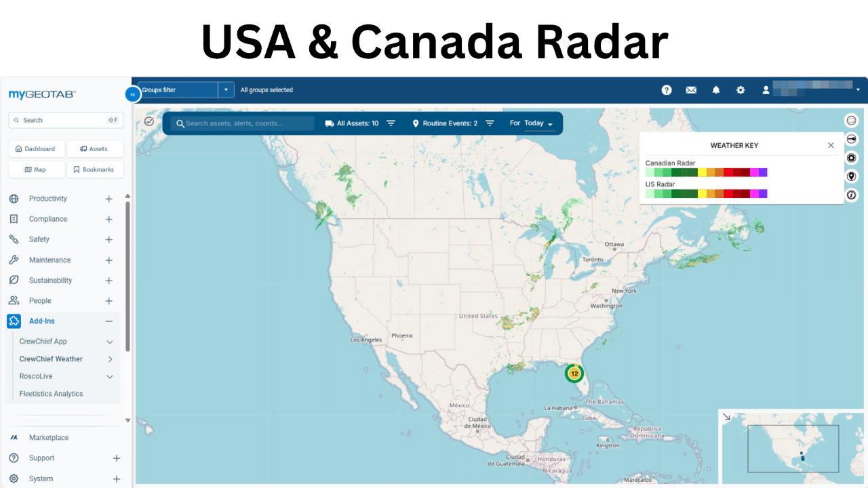Click the info map control button

coord(852,195)
